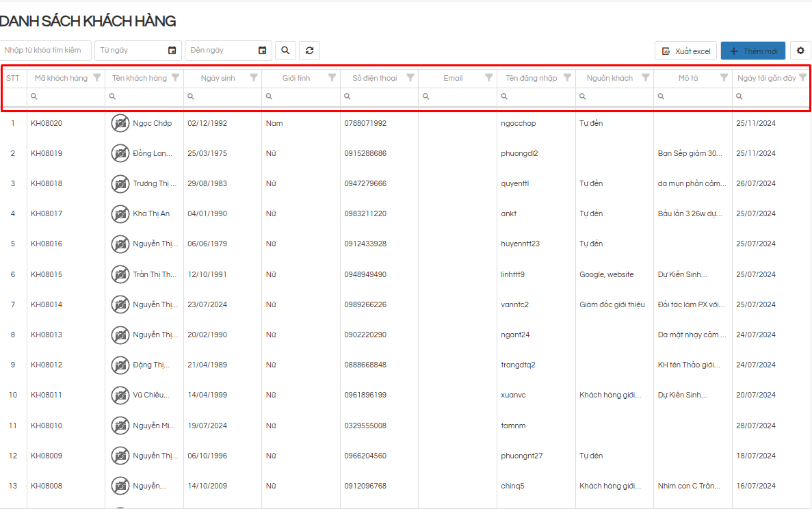Click avatar placeholder of Ngọc Chớp
Image resolution: width=812 pixels, height=509 pixels.
click(x=120, y=123)
